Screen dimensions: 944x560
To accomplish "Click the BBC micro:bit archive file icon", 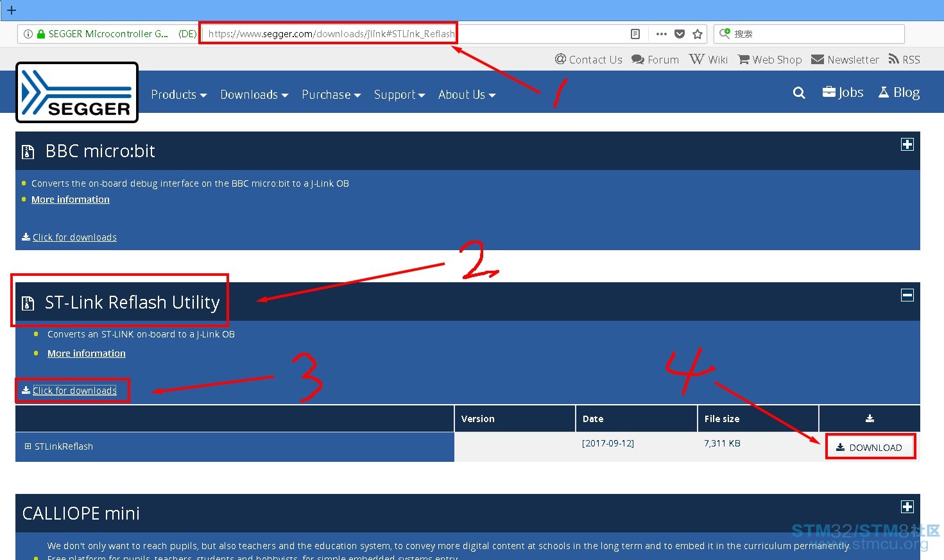I will (x=28, y=152).
